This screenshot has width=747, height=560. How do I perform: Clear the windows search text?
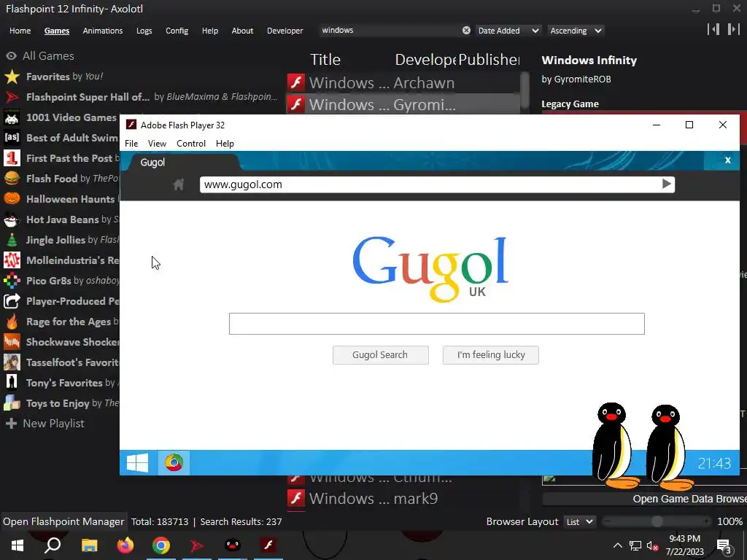click(x=466, y=31)
